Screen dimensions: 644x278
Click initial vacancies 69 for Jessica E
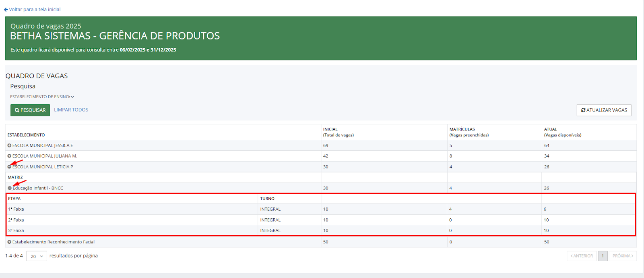click(326, 145)
